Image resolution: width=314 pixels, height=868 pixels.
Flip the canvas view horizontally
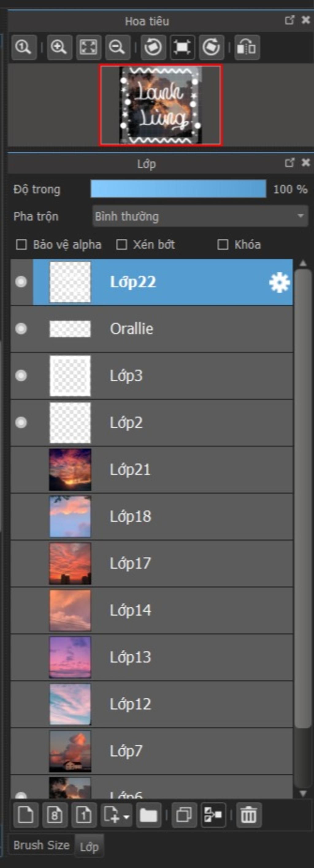(x=247, y=47)
